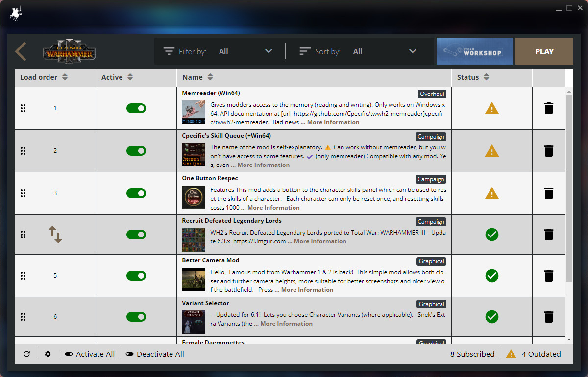Click the Memreader drag handle dots
The image size is (588, 377).
point(23,108)
